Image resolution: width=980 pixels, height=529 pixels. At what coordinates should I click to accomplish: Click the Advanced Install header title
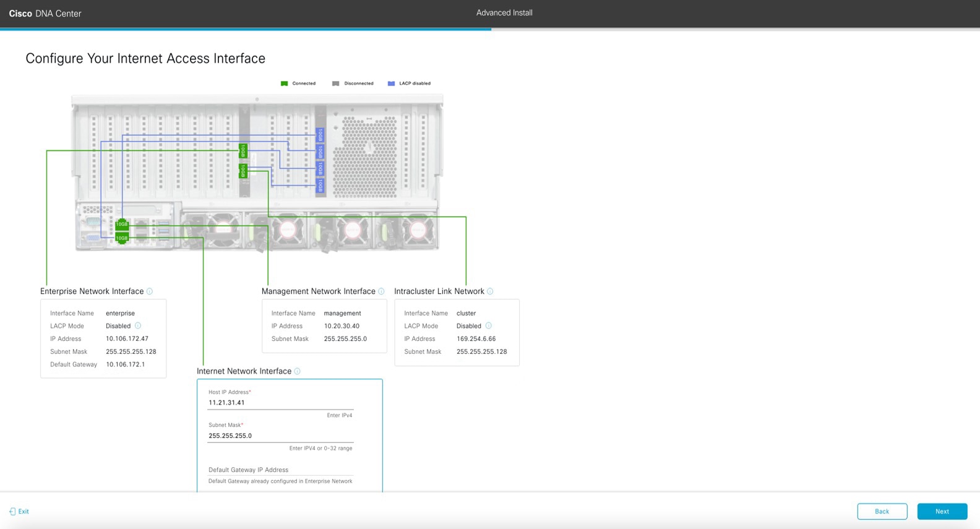[x=504, y=13]
